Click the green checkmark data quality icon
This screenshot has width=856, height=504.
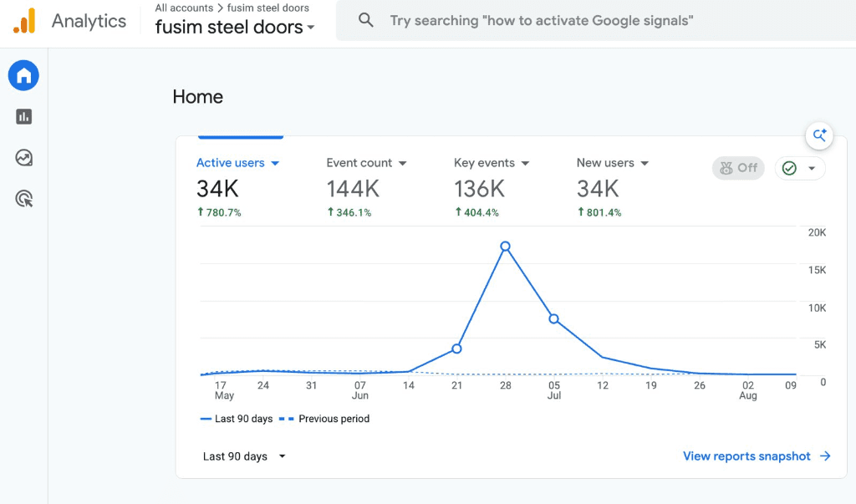(789, 168)
